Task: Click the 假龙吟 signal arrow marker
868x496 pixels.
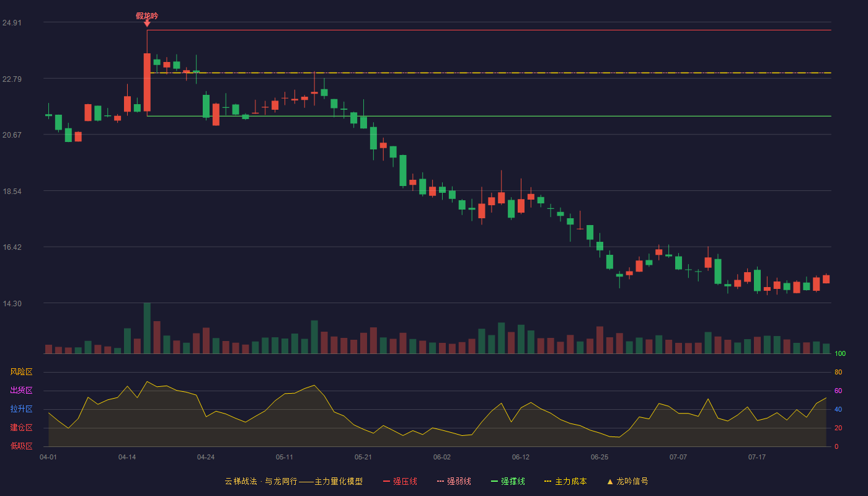Action: [147, 24]
